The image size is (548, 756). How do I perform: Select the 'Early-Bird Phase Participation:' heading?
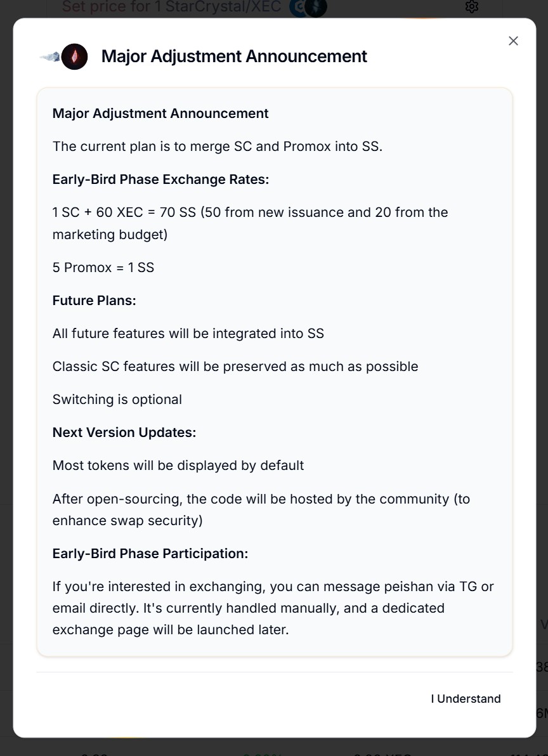(x=150, y=554)
